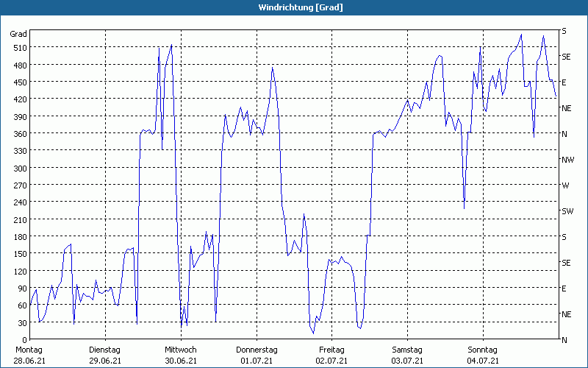The image size is (588, 368).
Task: Select the 270 value on the left axis
Action: click(x=21, y=185)
